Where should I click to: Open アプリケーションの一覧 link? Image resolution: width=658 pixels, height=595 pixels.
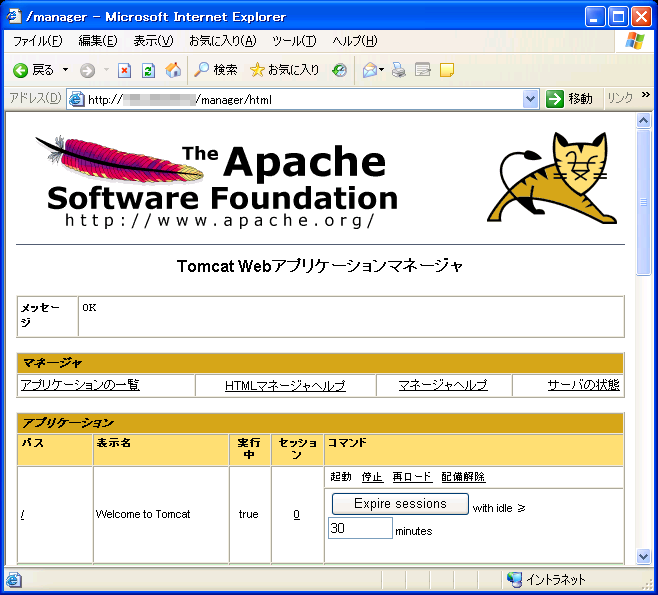(x=80, y=384)
